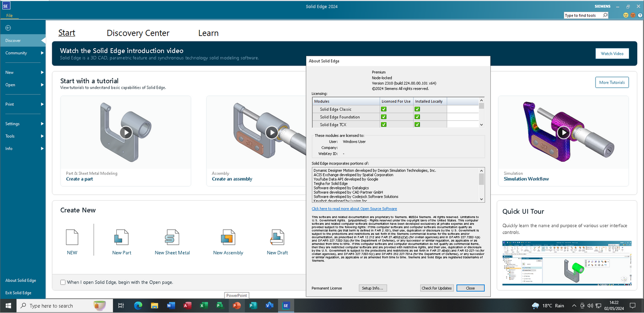Open Access from the taskbar
644x313 pixels.
click(188, 306)
